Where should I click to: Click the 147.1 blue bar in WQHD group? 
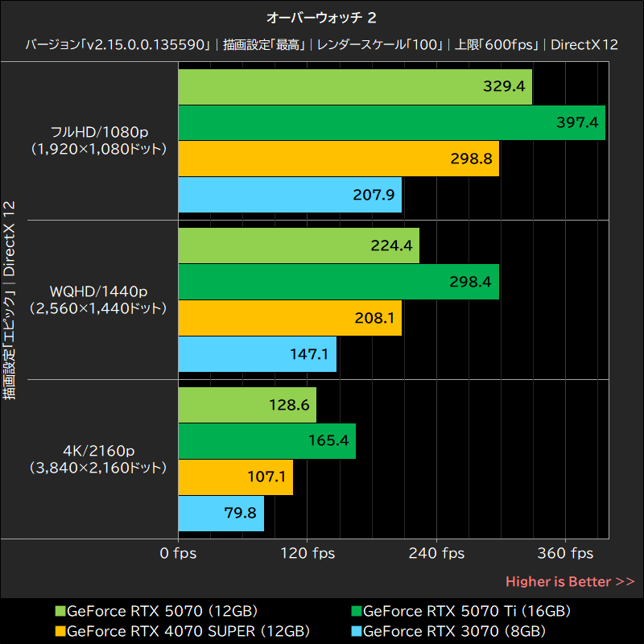(x=258, y=354)
